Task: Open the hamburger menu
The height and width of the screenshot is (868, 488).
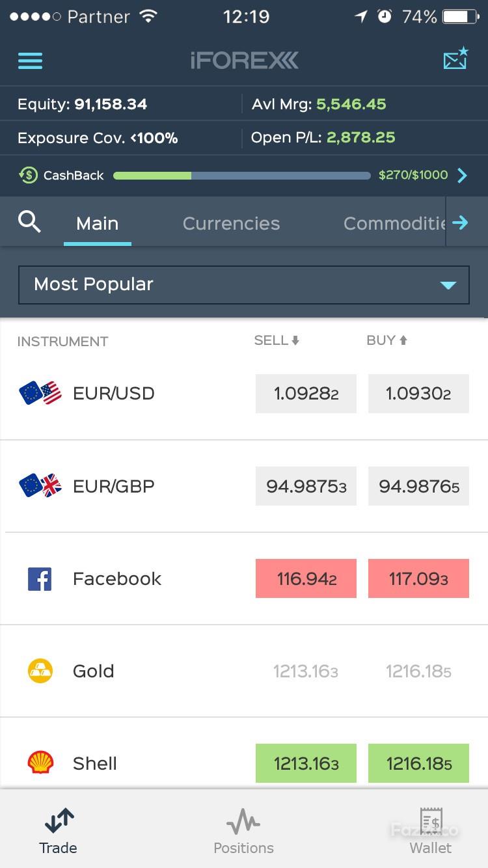Action: [x=30, y=61]
